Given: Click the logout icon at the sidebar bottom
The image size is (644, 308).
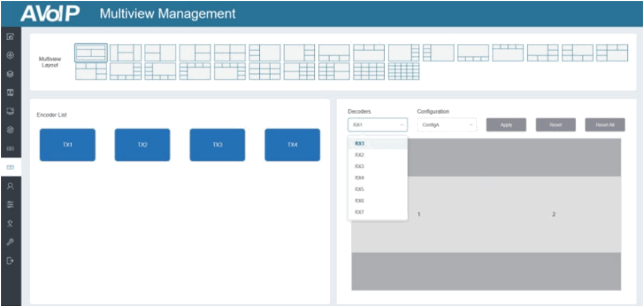Looking at the screenshot, I should [10, 260].
